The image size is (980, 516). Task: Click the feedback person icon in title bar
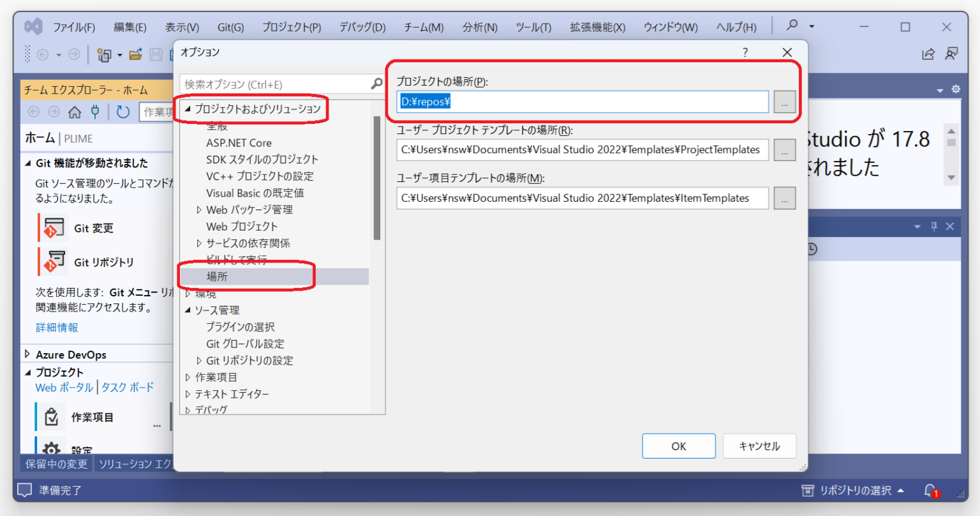pyautogui.click(x=953, y=54)
